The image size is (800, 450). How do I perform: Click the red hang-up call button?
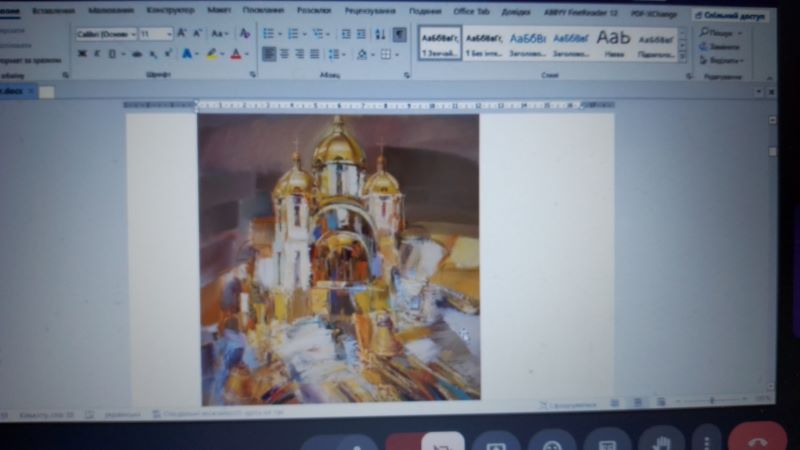tap(756, 441)
